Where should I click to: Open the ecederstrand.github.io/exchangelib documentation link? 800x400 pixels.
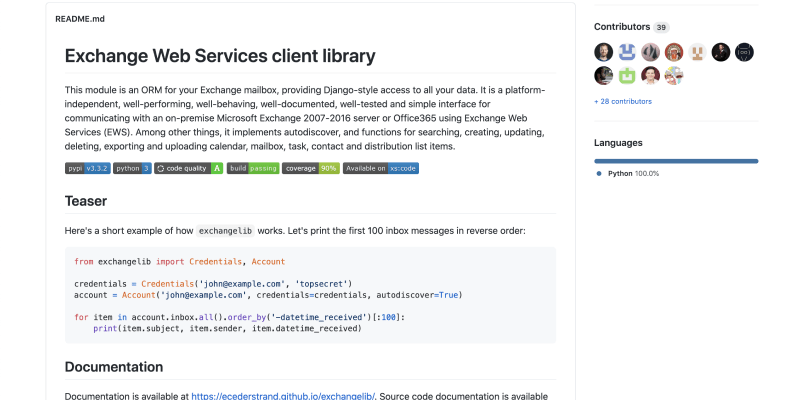[283, 396]
